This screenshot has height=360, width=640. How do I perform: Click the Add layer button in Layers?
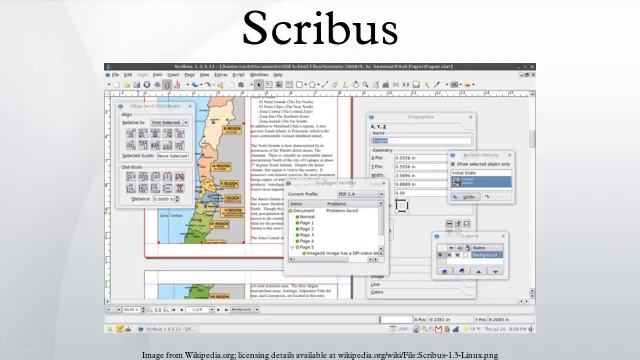coord(444,271)
